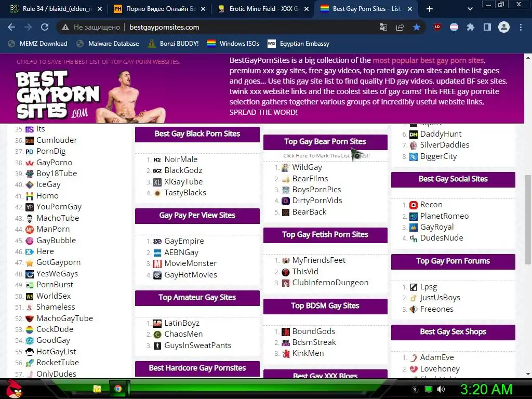Click the Gay Pay Per View Sites header
The image size is (532, 399).
[x=197, y=216]
